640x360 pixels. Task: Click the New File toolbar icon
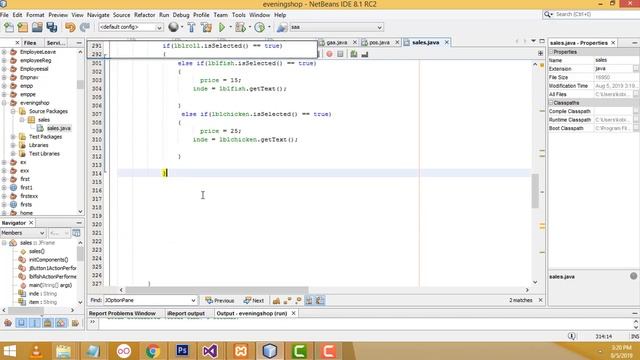(x=9, y=27)
